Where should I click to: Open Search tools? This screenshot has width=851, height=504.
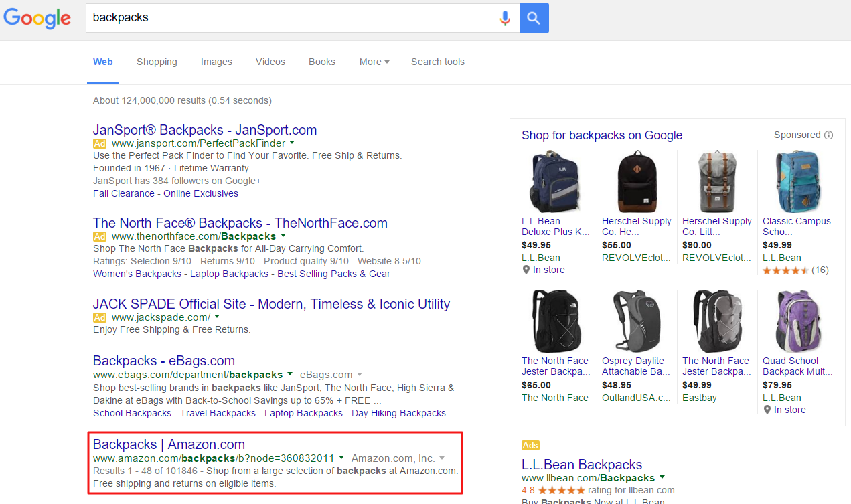(437, 62)
